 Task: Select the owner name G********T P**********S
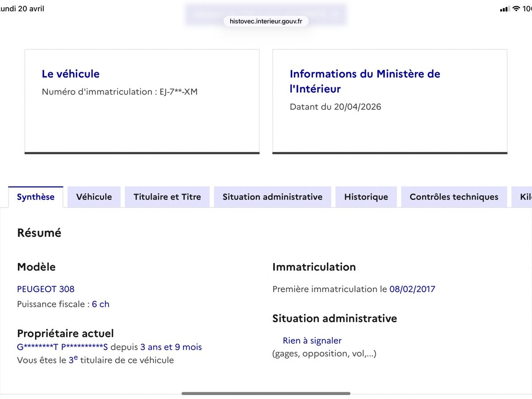click(63, 347)
